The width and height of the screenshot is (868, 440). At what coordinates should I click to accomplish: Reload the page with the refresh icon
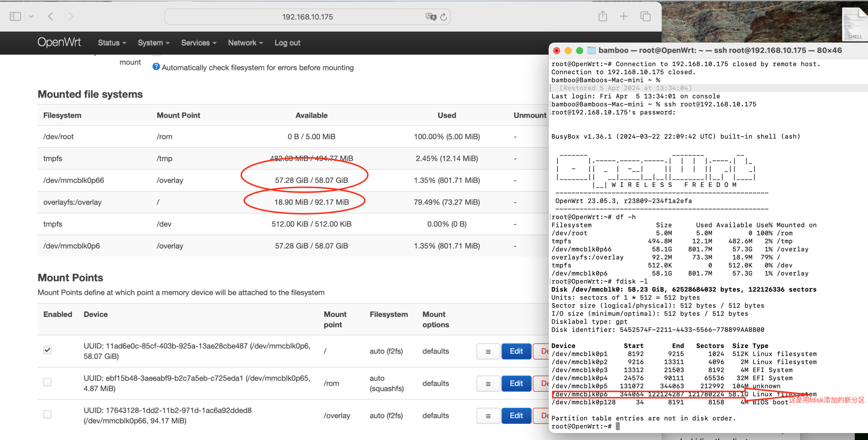coord(443,17)
